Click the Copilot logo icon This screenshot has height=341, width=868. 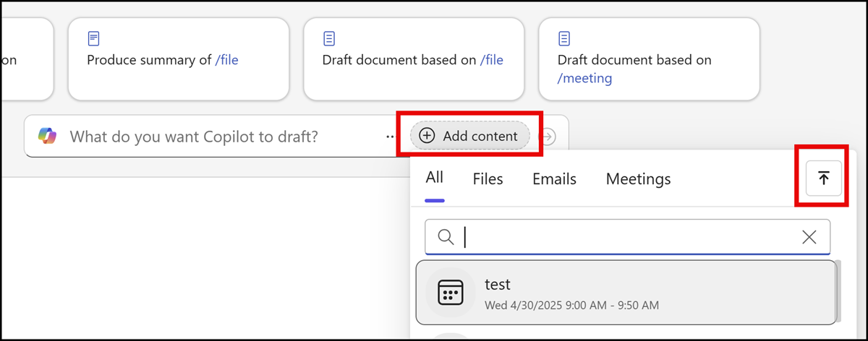(x=47, y=135)
